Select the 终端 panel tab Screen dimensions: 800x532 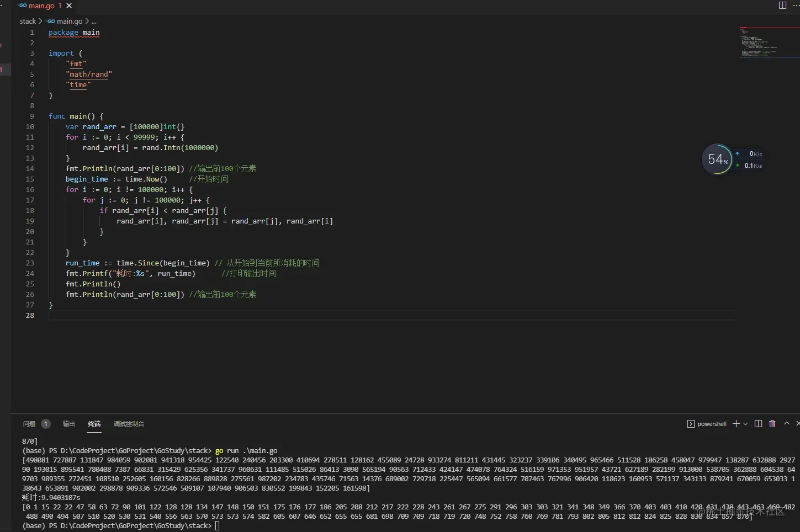click(x=94, y=424)
